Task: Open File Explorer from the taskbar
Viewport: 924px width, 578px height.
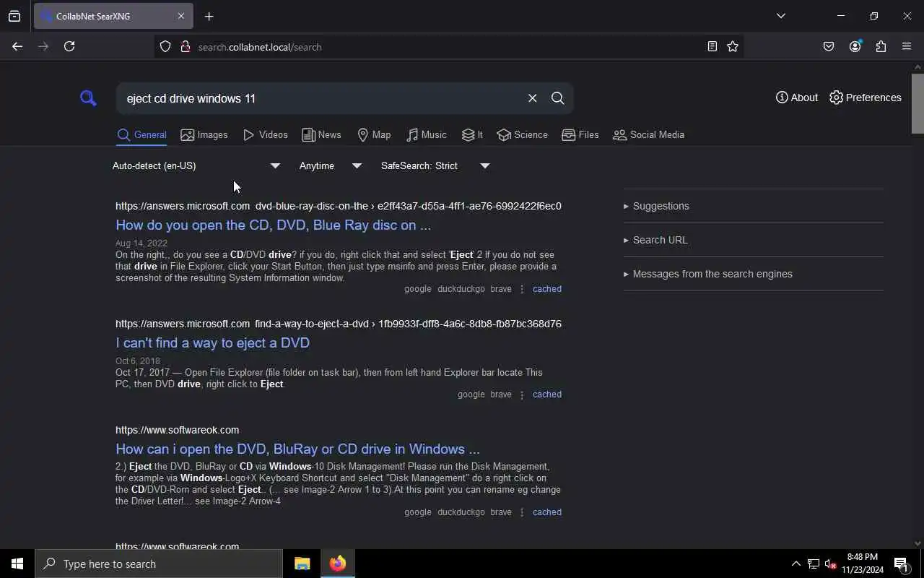Action: tap(302, 564)
